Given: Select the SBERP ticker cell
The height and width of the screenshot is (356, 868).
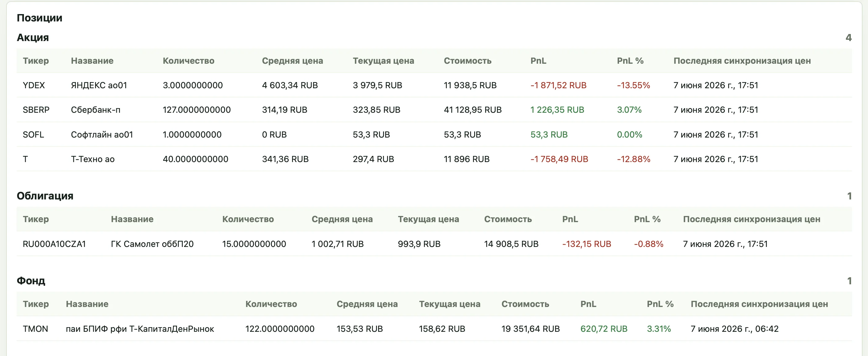Looking at the screenshot, I should point(36,110).
